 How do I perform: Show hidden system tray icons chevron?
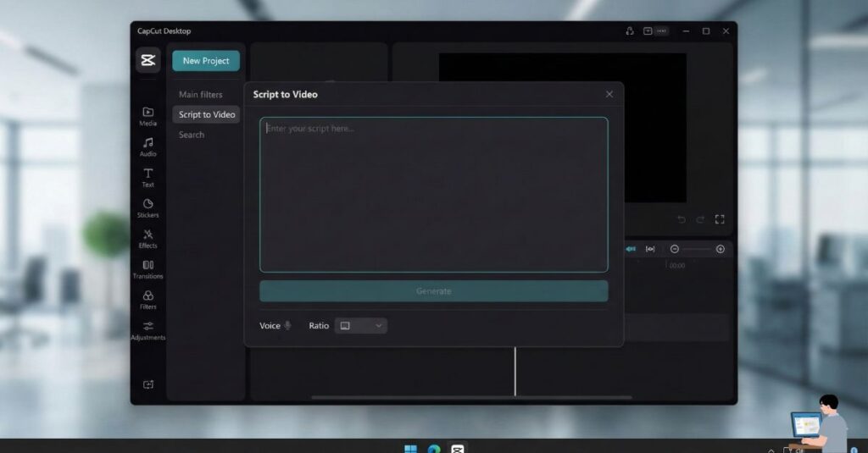pos(771,450)
